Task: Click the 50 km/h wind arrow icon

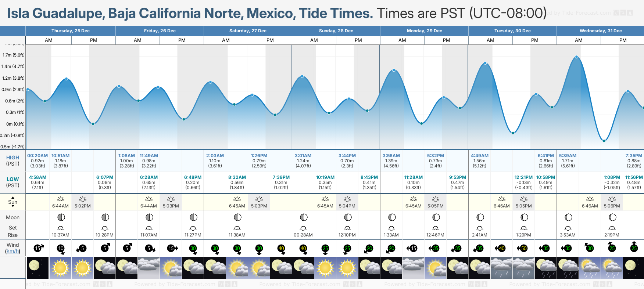Action: click(x=523, y=248)
